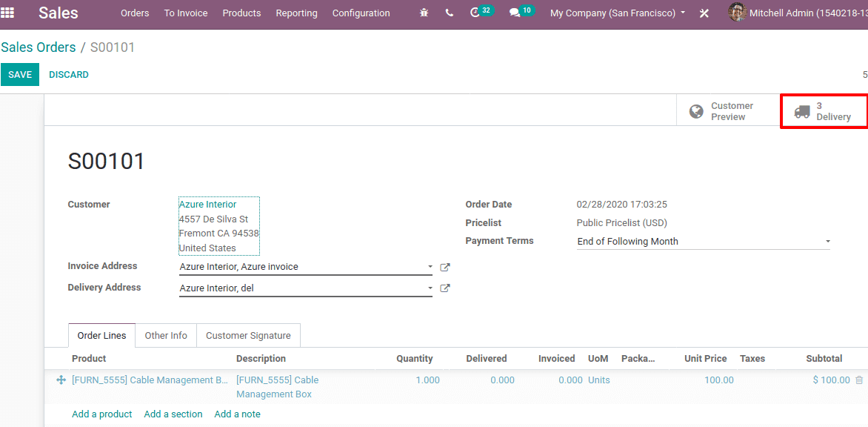This screenshot has height=427, width=868.
Task: Click the Delivered column header
Action: pyautogui.click(x=487, y=359)
